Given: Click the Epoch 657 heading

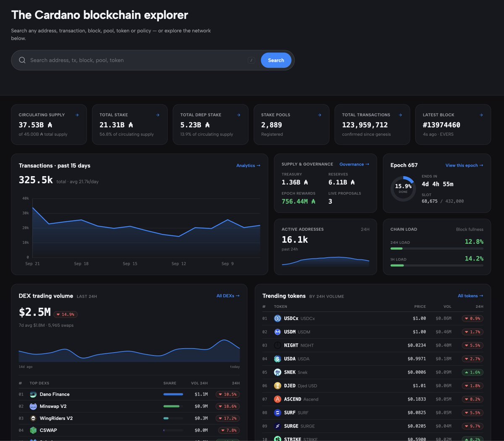Looking at the screenshot, I should pyautogui.click(x=404, y=165).
